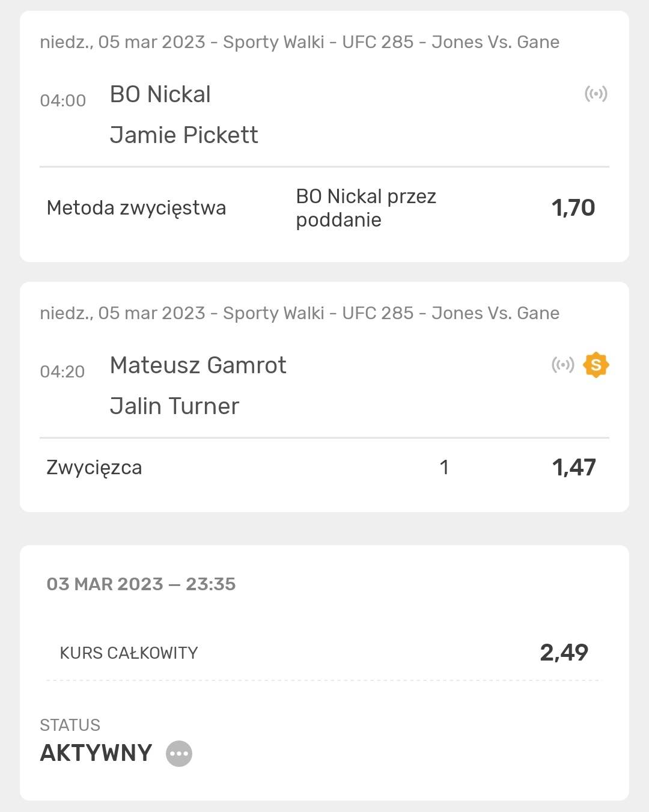Tap the total odds 2,49
Screen dimensions: 649x812
click(x=564, y=653)
